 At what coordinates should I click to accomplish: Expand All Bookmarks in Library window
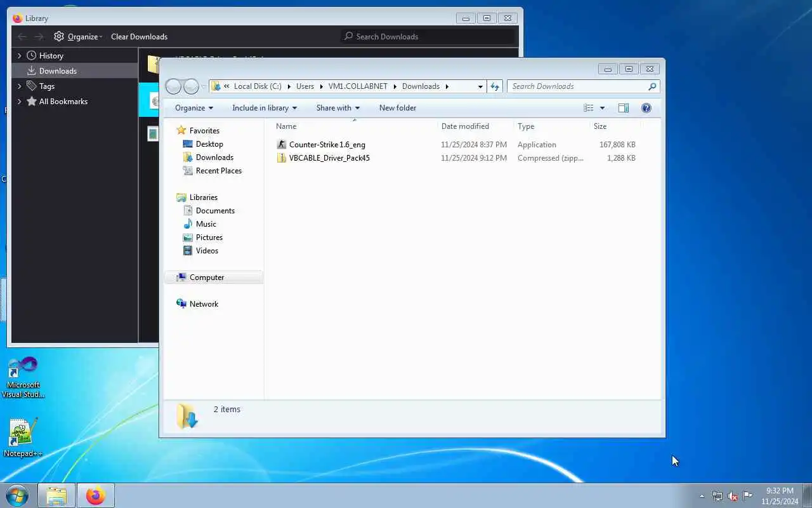point(20,102)
